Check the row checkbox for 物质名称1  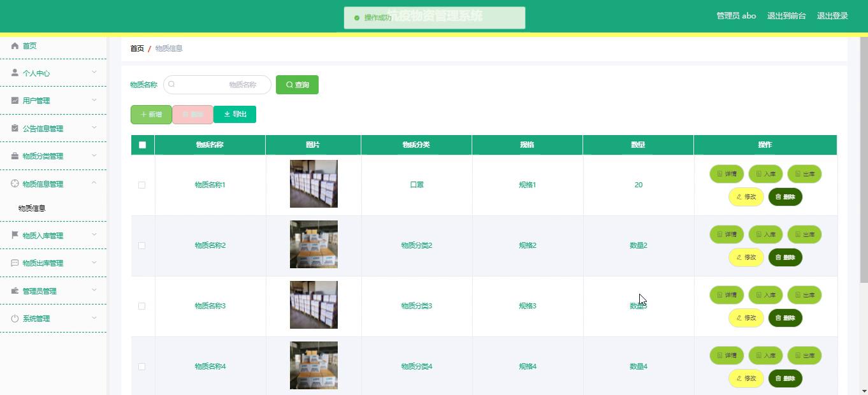(141, 185)
